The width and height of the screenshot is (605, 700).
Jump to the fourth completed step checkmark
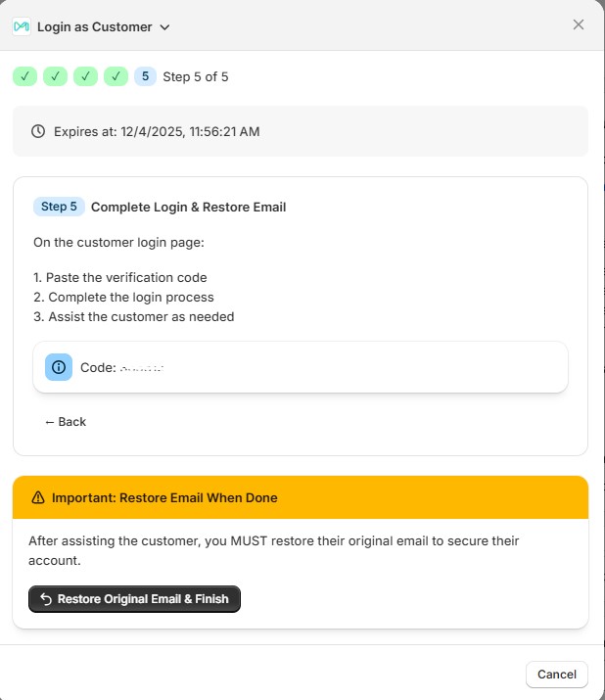pyautogui.click(x=116, y=76)
